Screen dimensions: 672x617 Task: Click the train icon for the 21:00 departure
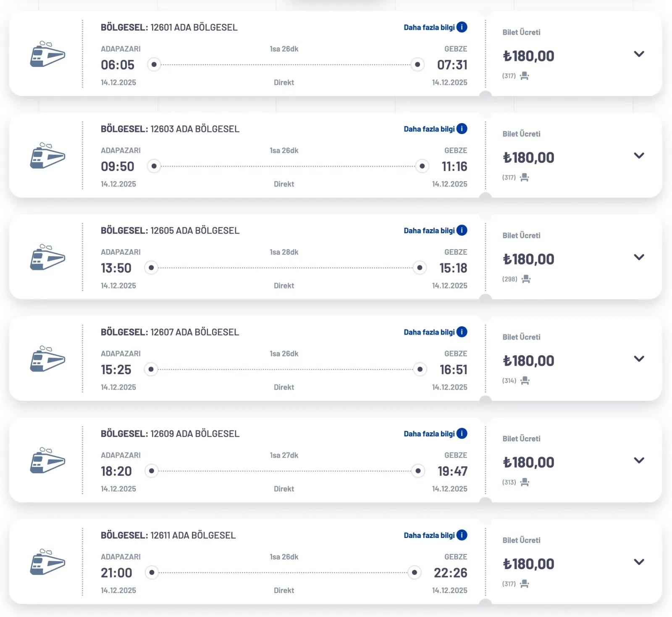coord(47,562)
